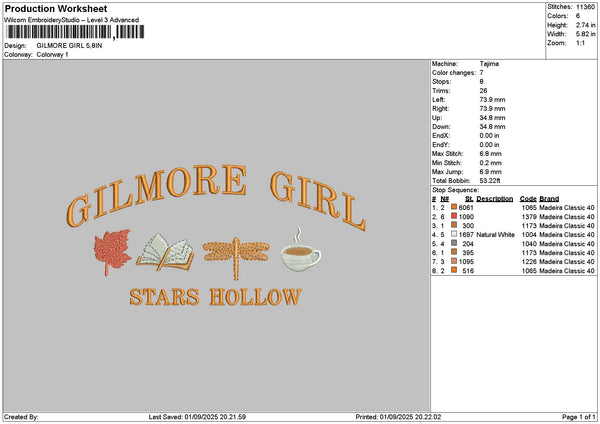Click the Natural White swatch
600x424 pixels.
[x=454, y=234]
